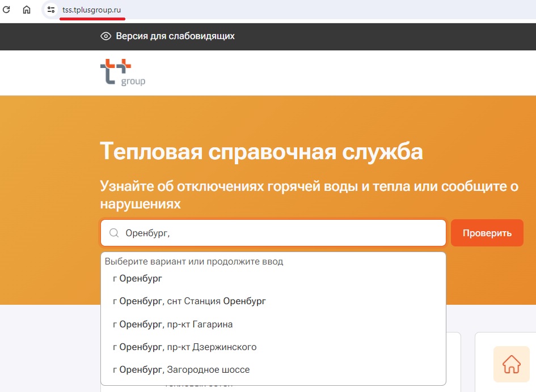Choose "г Оренбург, пр-кт Дзержинского" option
The height and width of the screenshot is (392, 536).
click(185, 347)
